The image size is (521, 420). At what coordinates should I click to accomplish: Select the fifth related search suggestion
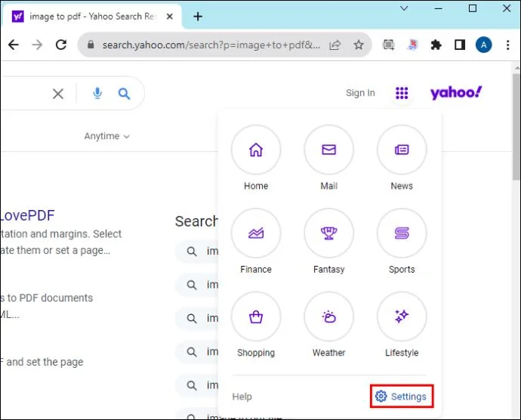[197, 385]
